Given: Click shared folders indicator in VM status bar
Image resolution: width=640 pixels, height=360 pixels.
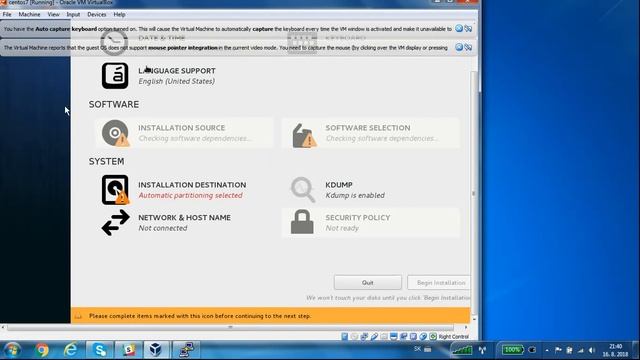Looking at the screenshot, I should [384, 337].
